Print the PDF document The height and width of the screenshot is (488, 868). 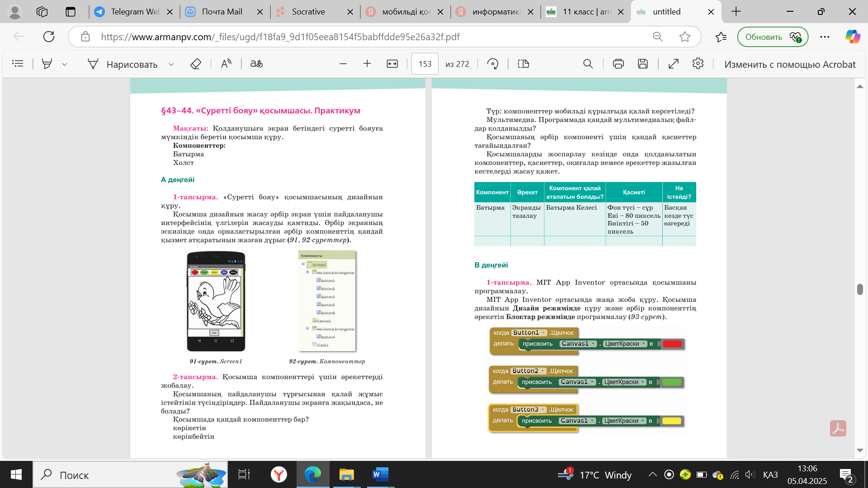pos(618,64)
